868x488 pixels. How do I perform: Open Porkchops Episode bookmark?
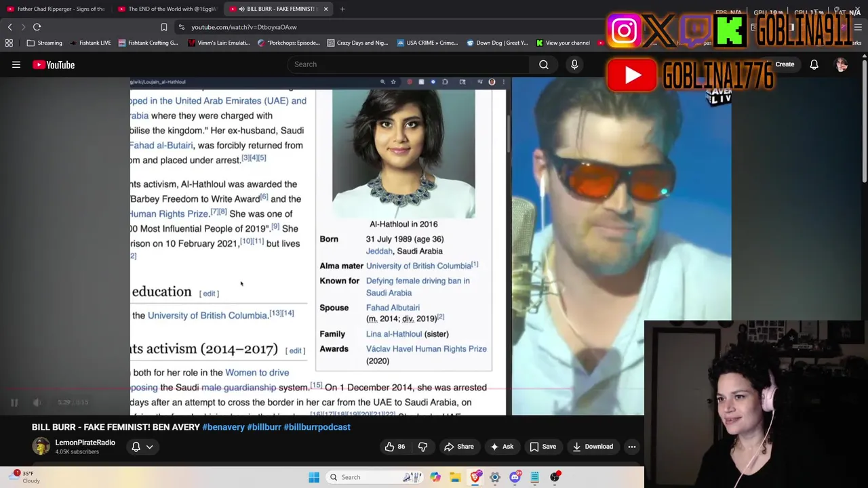point(289,43)
